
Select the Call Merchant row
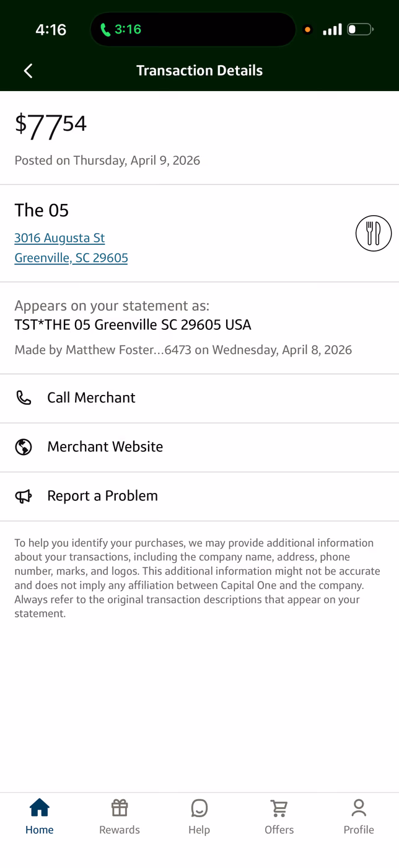[199, 398]
